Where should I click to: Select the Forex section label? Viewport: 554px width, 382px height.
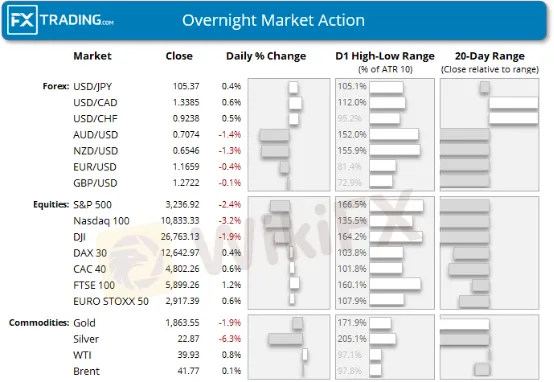(x=56, y=86)
